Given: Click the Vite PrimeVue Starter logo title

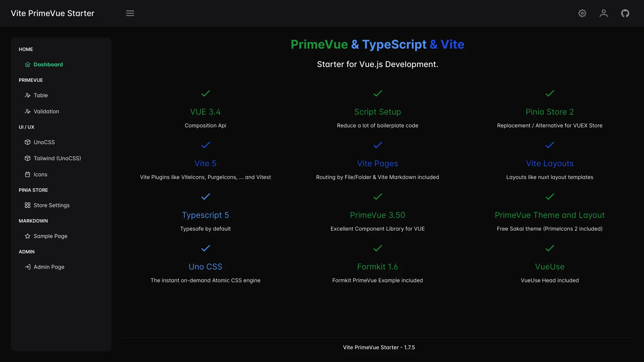Looking at the screenshot, I should click(x=53, y=13).
